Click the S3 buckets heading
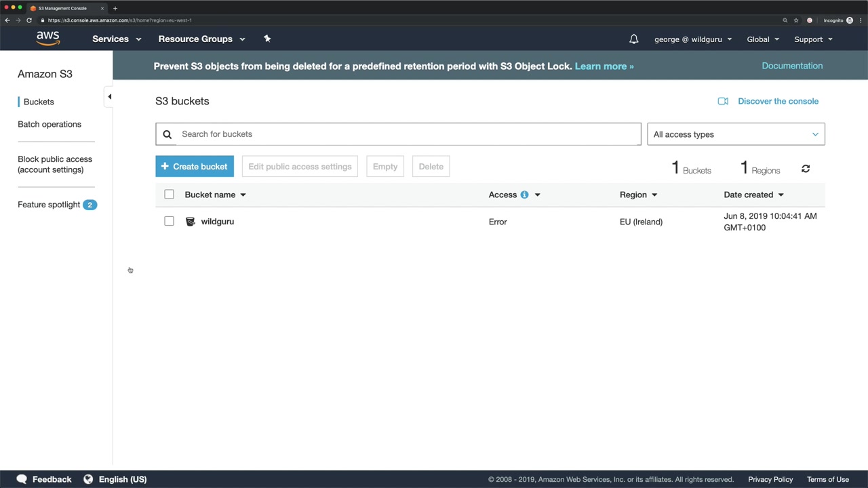The width and height of the screenshot is (868, 488). tap(182, 101)
